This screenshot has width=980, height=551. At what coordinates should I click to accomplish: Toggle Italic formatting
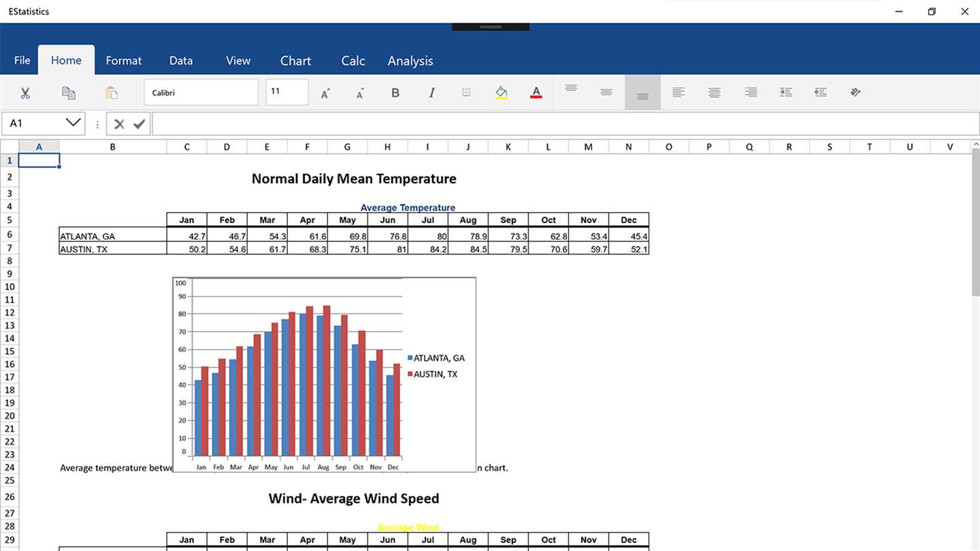[x=431, y=93]
